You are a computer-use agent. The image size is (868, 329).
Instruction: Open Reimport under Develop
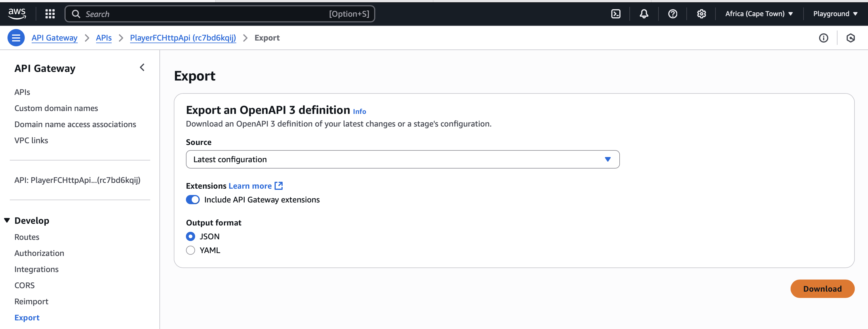tap(31, 301)
